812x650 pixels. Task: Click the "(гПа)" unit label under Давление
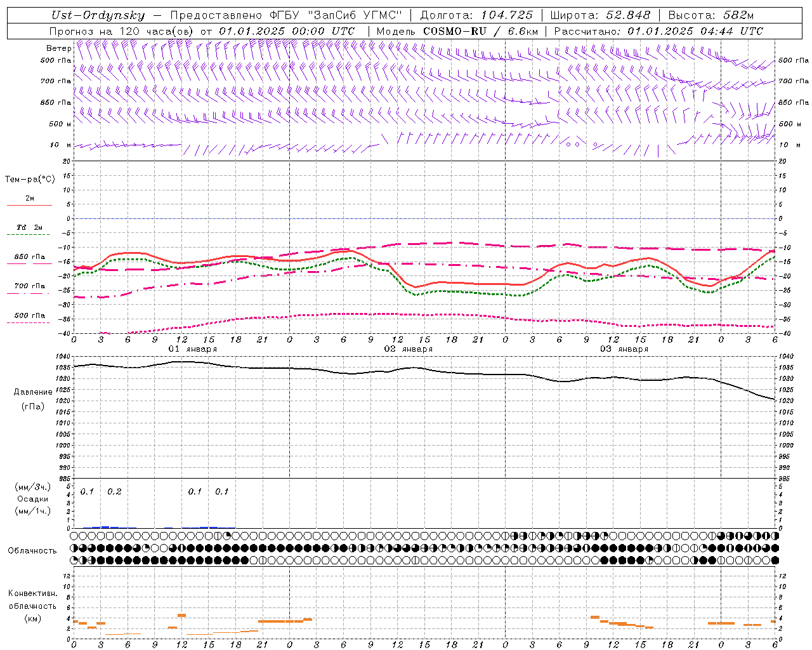(x=33, y=407)
